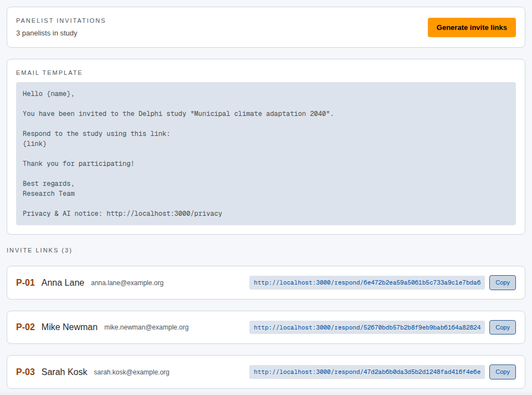Open Sarah Kosk's respond link ending f4e6e
Image resolution: width=532 pixels, height=395 pixels.
click(367, 372)
